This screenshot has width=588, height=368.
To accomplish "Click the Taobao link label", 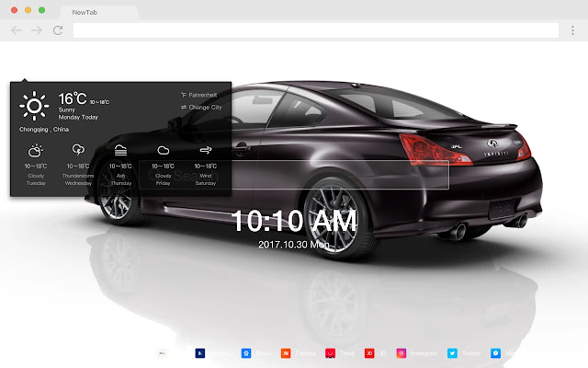I will [306, 353].
